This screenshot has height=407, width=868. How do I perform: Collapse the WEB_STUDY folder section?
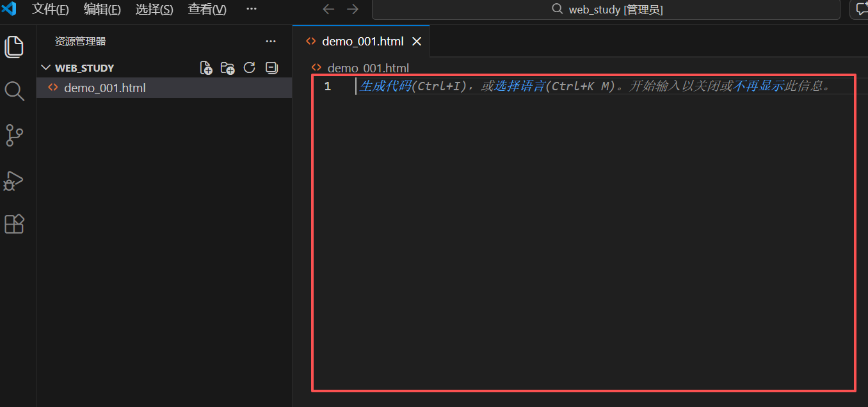point(77,68)
